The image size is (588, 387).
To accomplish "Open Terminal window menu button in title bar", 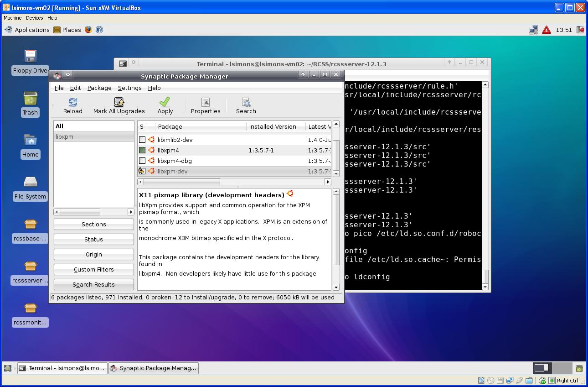I will click(x=123, y=63).
